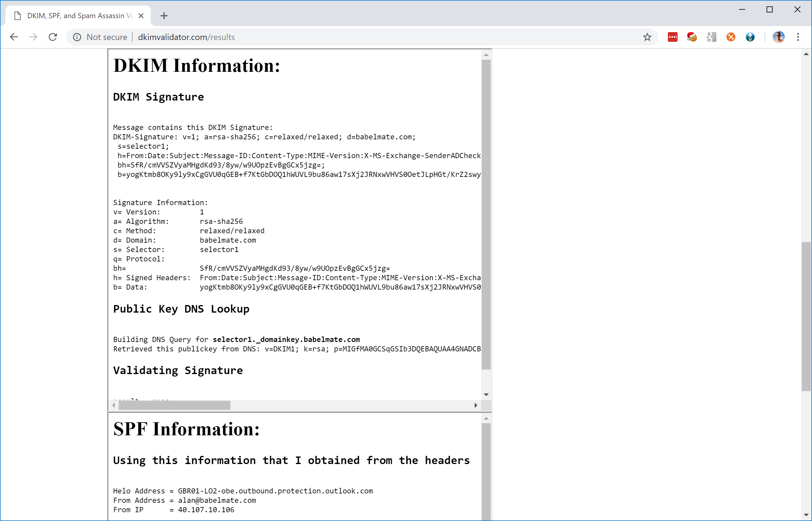
Task: Click the SPF Information: heading
Action: (186, 429)
